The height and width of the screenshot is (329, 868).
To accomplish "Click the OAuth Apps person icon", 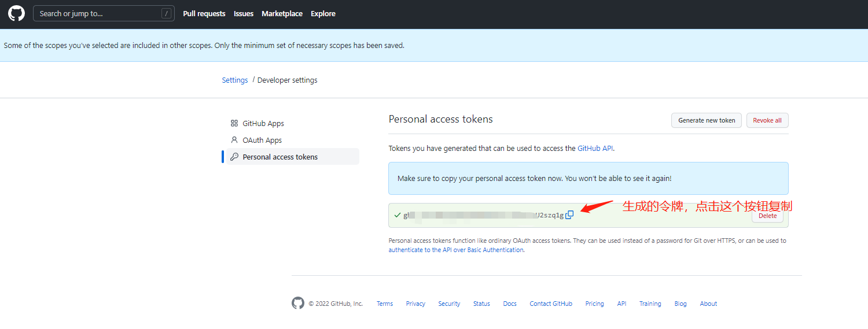I will click(x=234, y=140).
